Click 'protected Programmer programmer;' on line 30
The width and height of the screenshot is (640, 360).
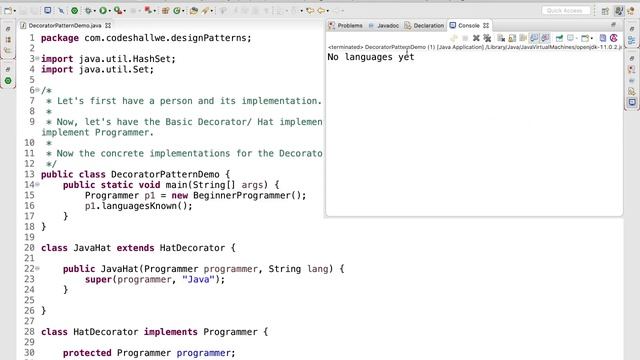149,353
